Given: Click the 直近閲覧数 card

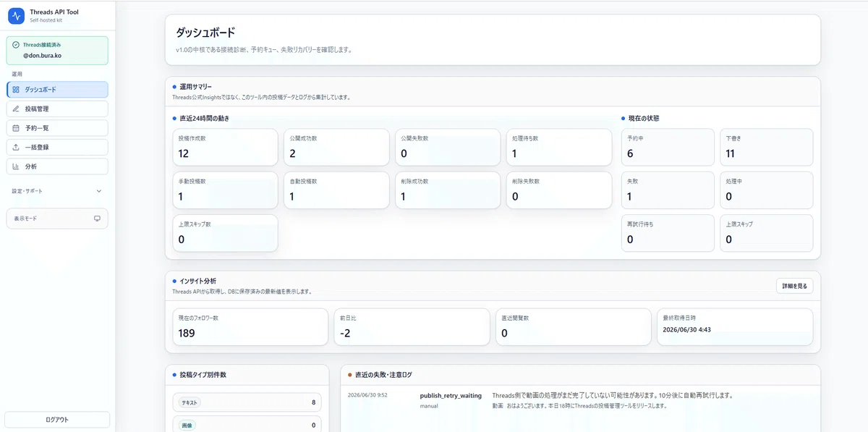Looking at the screenshot, I should pos(573,327).
